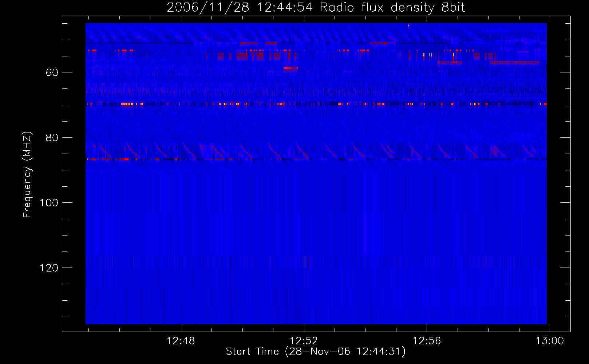Click the 'Start Time (28-Nov-06 12:44:31)' axis label
Screen dimensions: 589x364
point(316,352)
